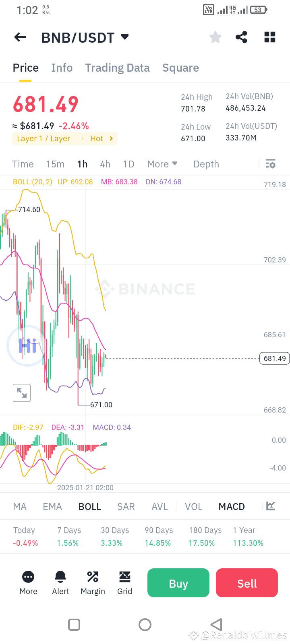Enable the VOL indicator
Viewport: 290px width, 644px height.
(x=193, y=506)
